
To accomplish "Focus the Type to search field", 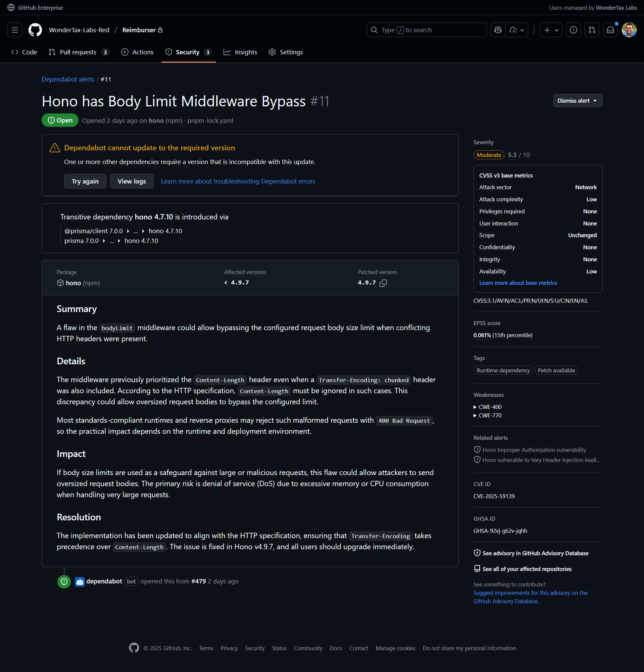I will (x=427, y=30).
